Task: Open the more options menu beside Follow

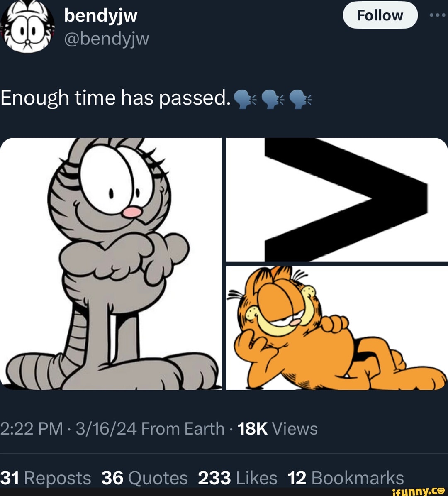Action: [437, 15]
